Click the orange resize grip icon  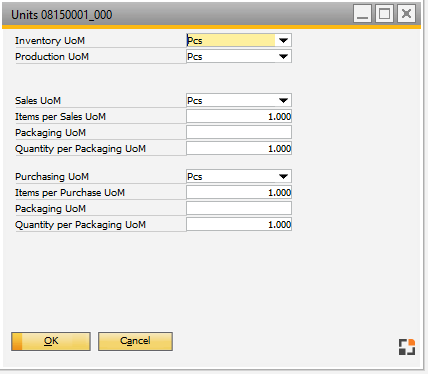coord(407,347)
